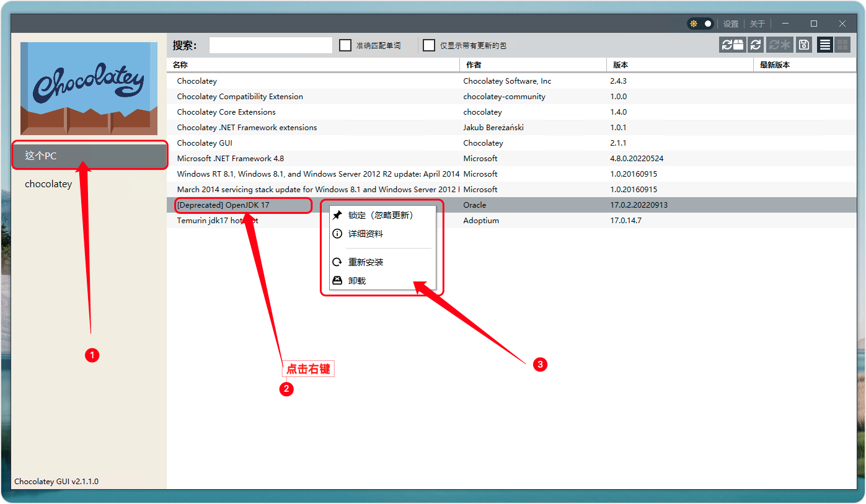Select Chocolatey Compatibility Extension row

pos(511,96)
